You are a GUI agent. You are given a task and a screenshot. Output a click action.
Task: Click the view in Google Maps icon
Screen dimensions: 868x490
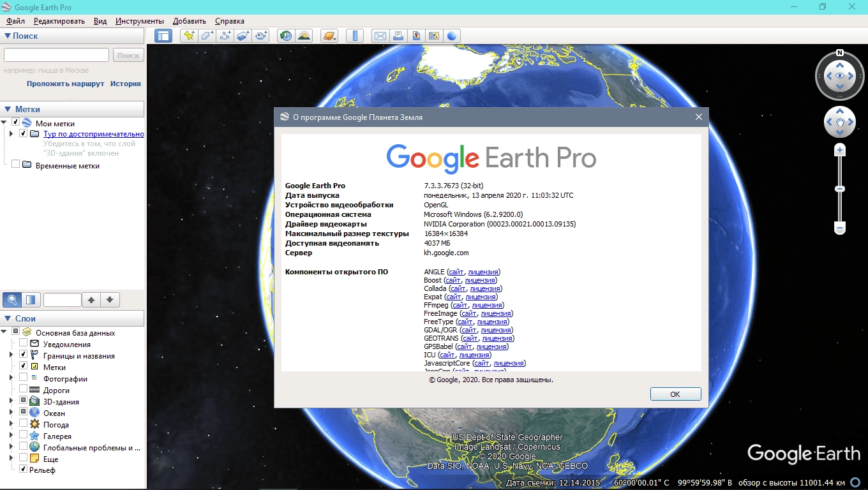434,36
